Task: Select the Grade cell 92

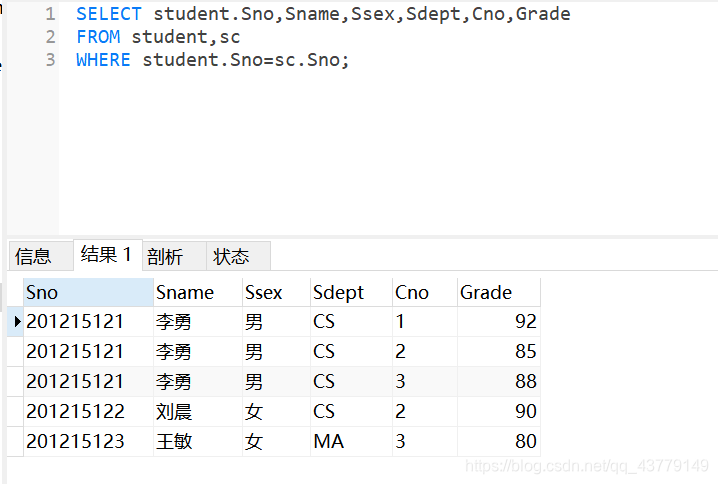Action: point(499,322)
